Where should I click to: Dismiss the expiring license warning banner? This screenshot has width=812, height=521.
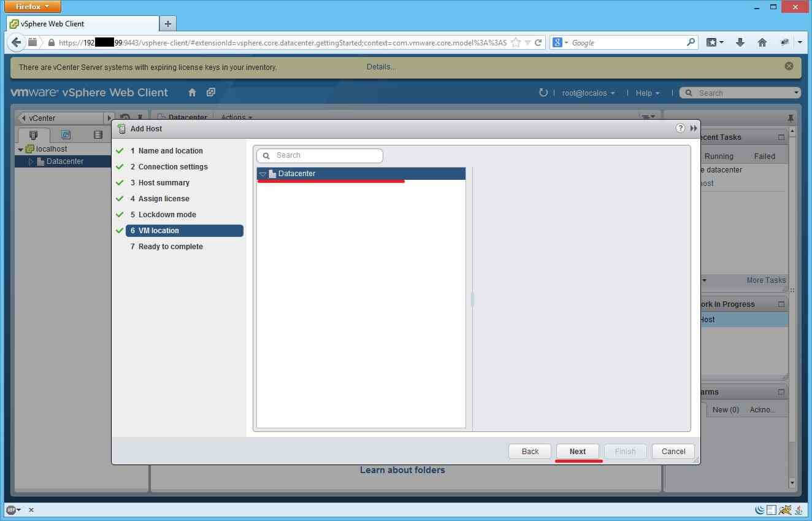point(789,66)
